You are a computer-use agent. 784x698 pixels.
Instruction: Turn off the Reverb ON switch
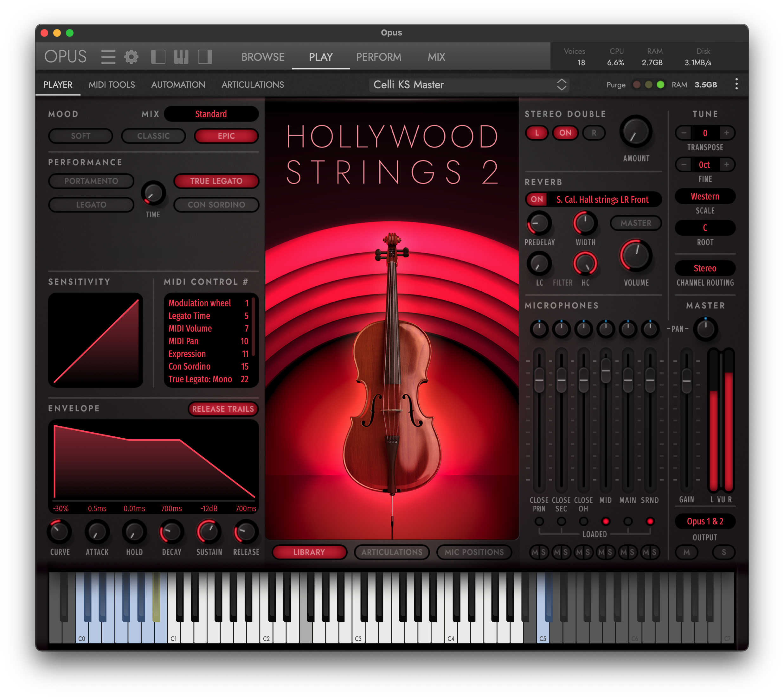tap(537, 199)
